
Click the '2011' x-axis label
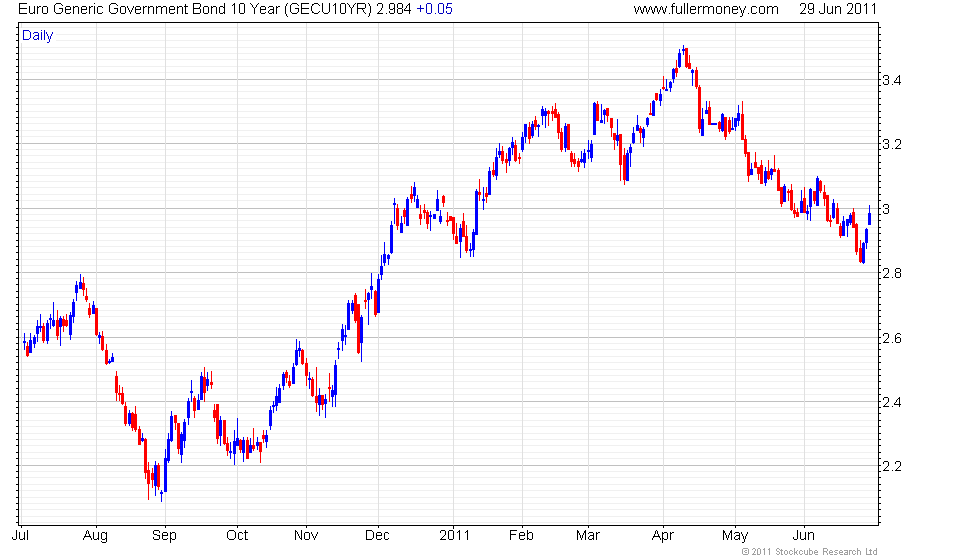[454, 536]
